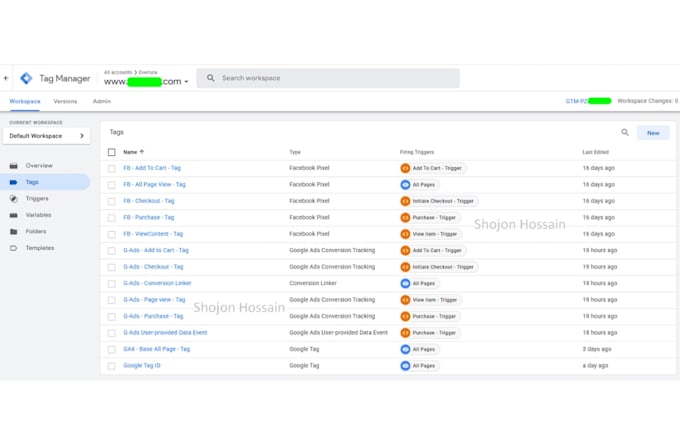Click the Tags sidebar icon
This screenshot has height=445, width=680.
click(14, 182)
